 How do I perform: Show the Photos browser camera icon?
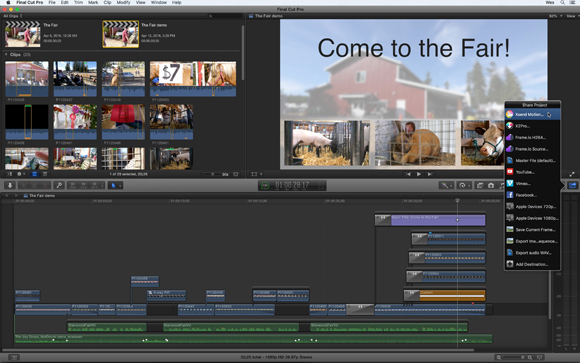491,185
